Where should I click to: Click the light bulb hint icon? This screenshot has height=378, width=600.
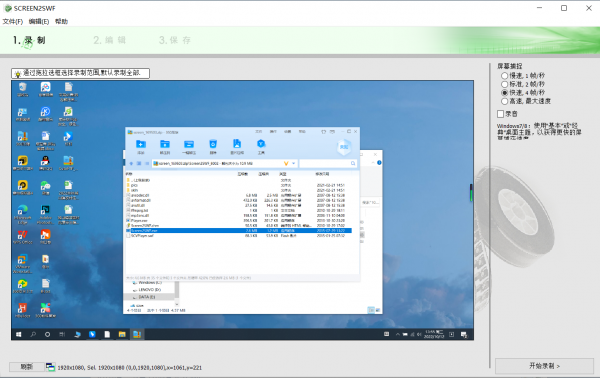[18, 73]
